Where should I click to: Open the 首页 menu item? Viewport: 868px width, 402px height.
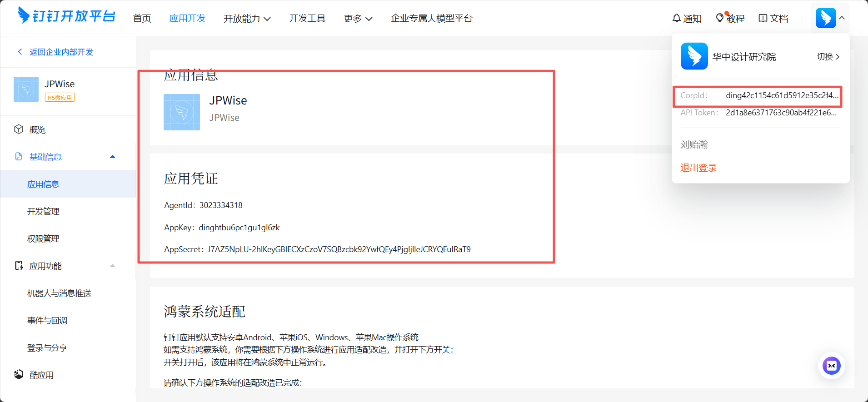[x=142, y=18]
